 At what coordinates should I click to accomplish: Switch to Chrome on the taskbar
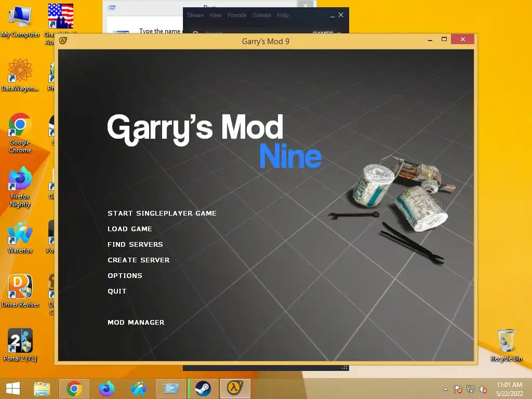(74, 389)
